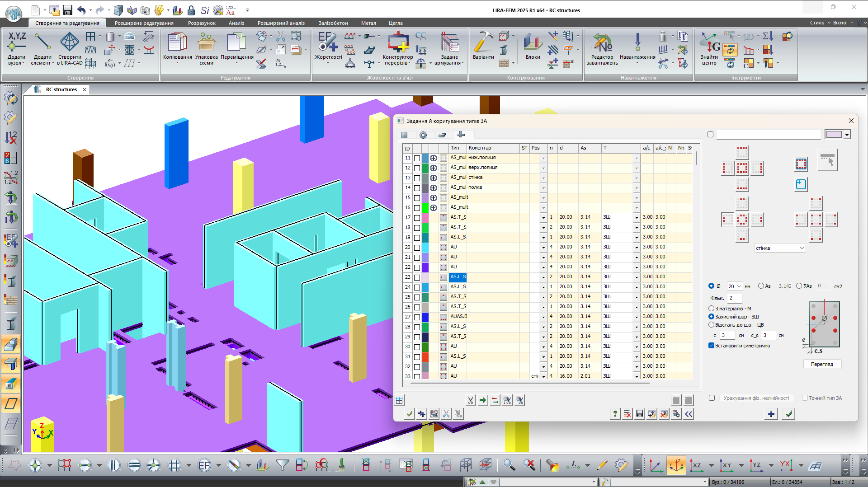This screenshot has width=868, height=487.
Task: Expand the diameter 20 mm dropdown
Action: tap(739, 286)
